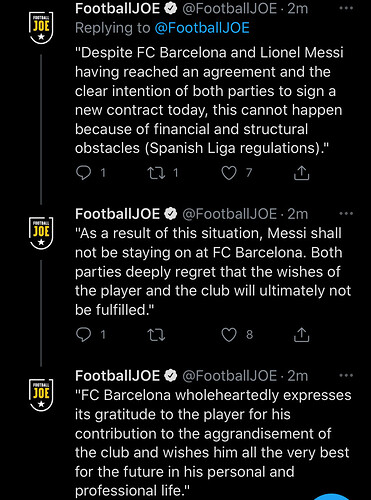The width and height of the screenshot is (371, 500).
Task: Like the tweet with 7 likes
Action: click(x=229, y=173)
